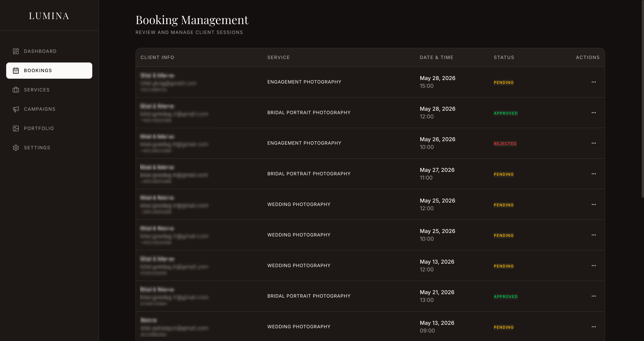Click the Bookings calendar icon

pyautogui.click(x=16, y=70)
